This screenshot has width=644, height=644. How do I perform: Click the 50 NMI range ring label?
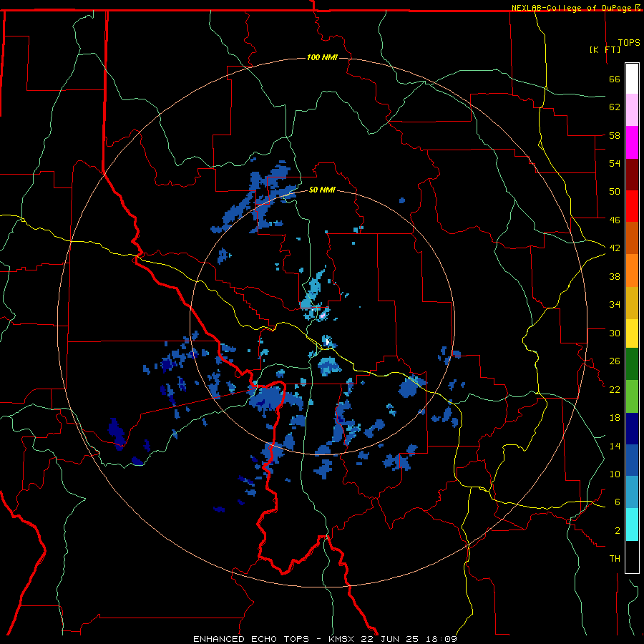point(322,190)
